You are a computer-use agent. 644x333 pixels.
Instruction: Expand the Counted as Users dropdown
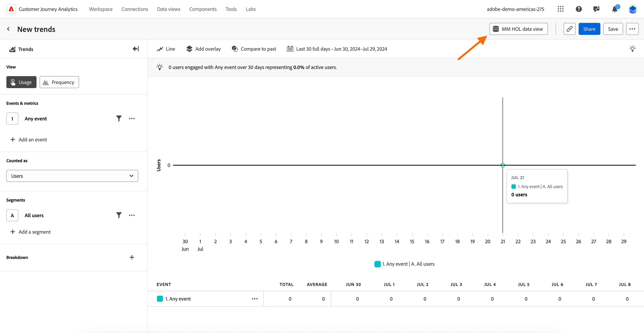click(72, 176)
